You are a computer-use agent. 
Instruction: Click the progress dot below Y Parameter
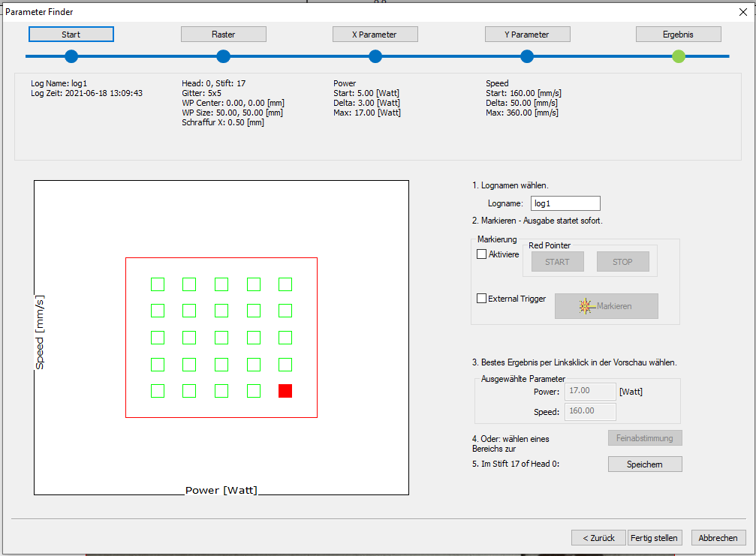pos(527,56)
